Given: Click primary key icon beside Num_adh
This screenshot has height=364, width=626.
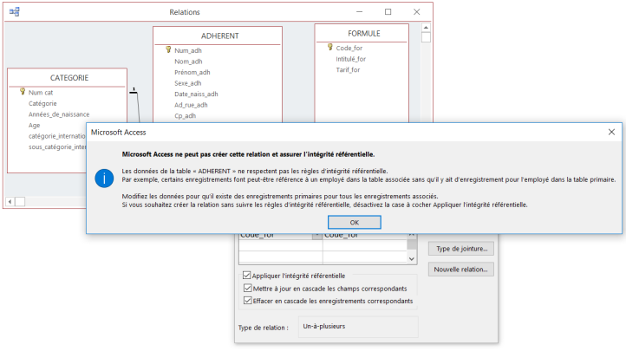Looking at the screenshot, I should tap(168, 50).
